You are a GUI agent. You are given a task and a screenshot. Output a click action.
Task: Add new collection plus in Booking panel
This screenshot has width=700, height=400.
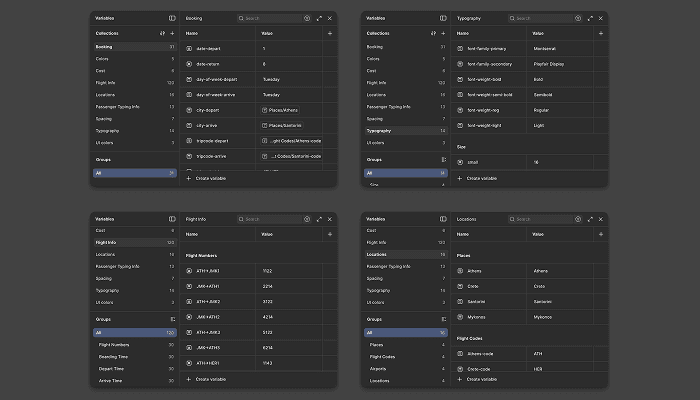172,33
